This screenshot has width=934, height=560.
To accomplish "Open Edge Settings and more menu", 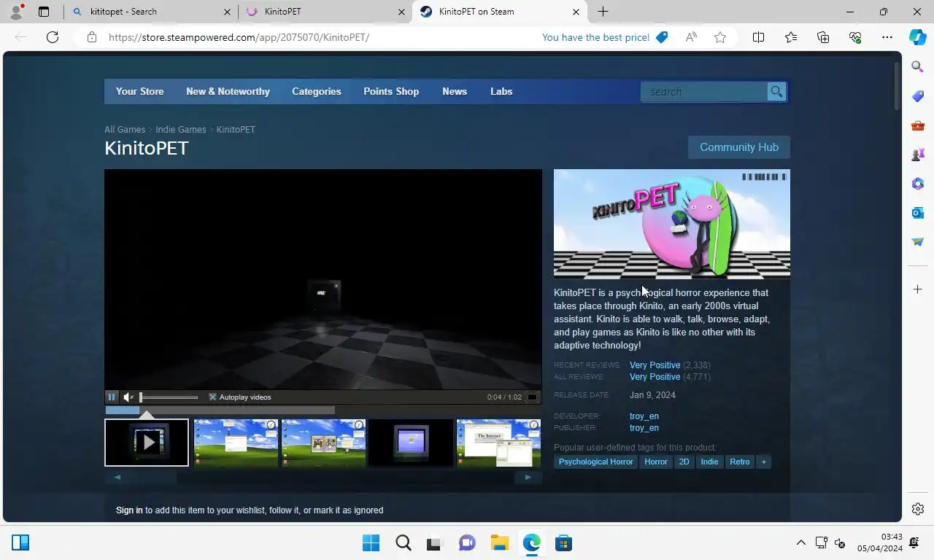I will (887, 37).
